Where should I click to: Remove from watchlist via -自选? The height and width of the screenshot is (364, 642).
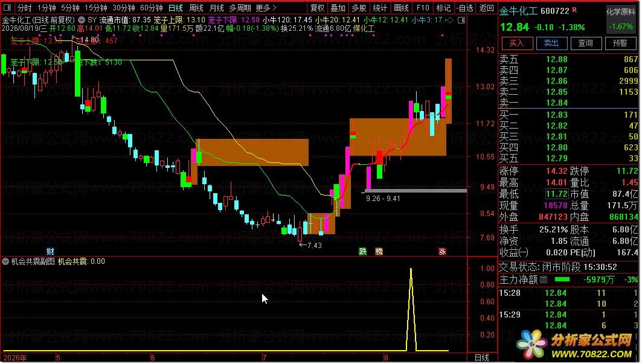point(465,8)
